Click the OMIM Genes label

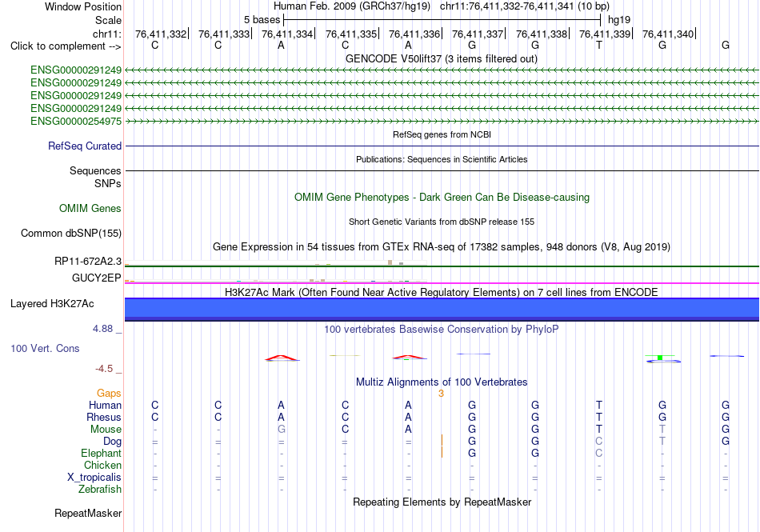coord(90,208)
